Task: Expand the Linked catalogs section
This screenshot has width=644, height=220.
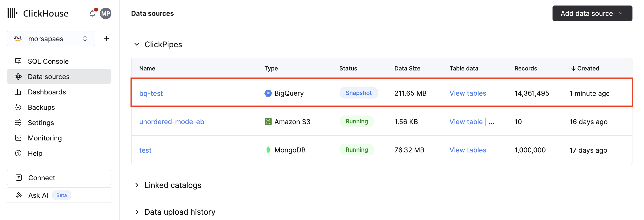Action: tap(137, 185)
